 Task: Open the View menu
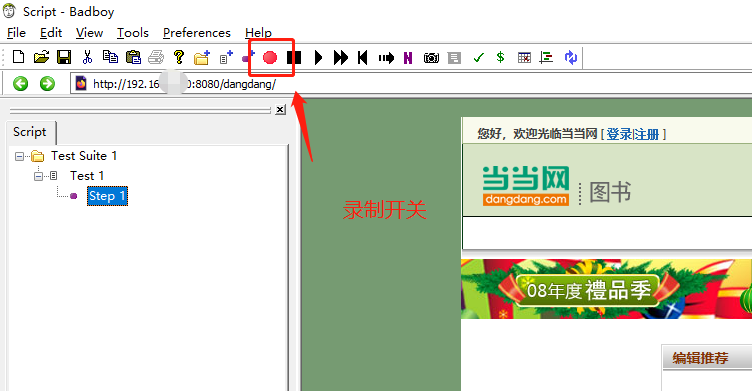tap(89, 33)
